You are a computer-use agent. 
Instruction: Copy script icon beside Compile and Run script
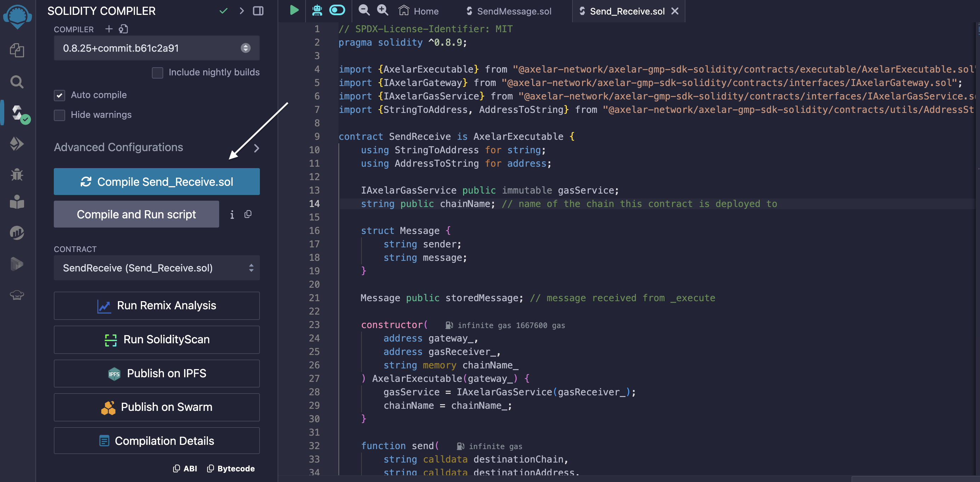click(x=248, y=214)
